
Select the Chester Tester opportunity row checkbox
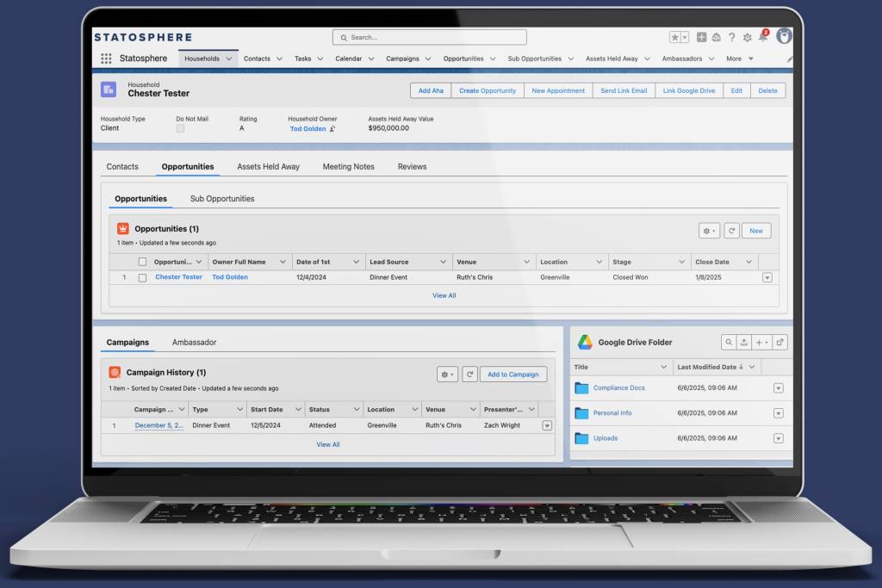pos(143,277)
